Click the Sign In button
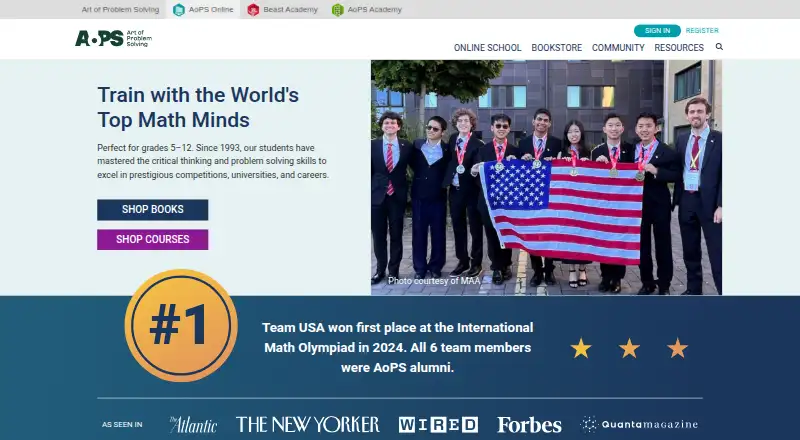 click(657, 31)
